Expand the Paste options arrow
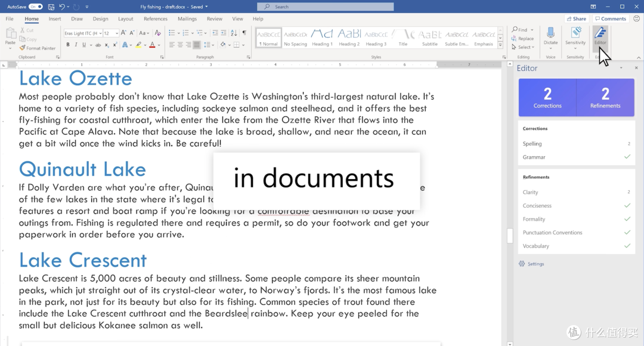 10,48
